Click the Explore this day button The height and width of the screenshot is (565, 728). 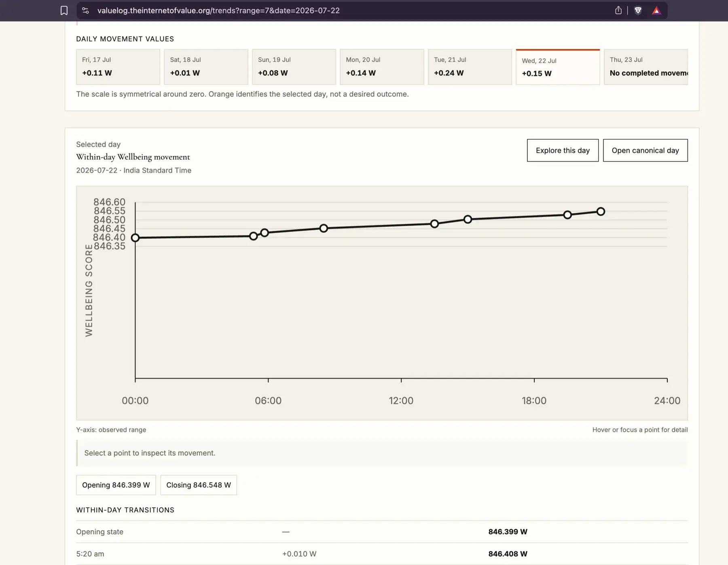[563, 150]
